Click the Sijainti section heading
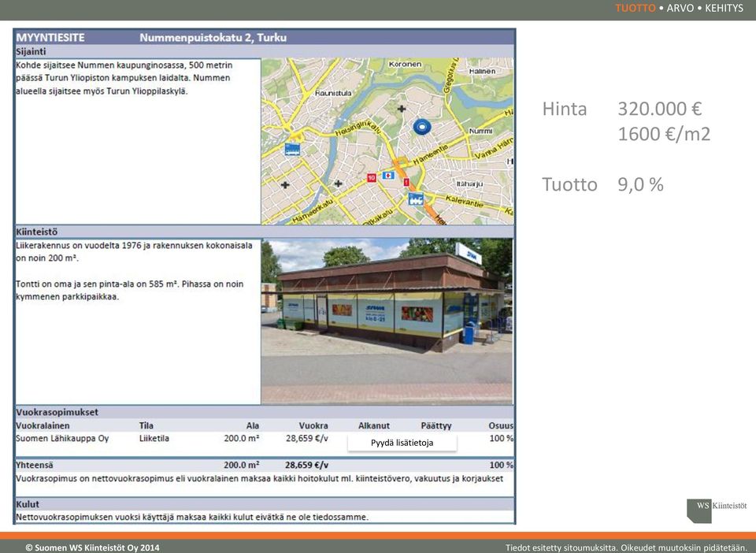756x553 pixels. (x=31, y=51)
